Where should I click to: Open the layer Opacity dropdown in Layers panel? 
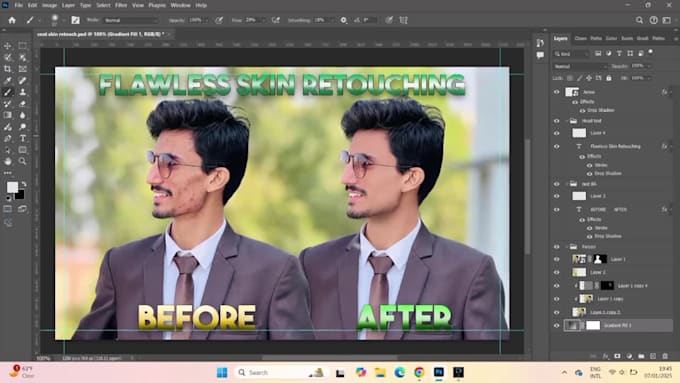tap(649, 66)
